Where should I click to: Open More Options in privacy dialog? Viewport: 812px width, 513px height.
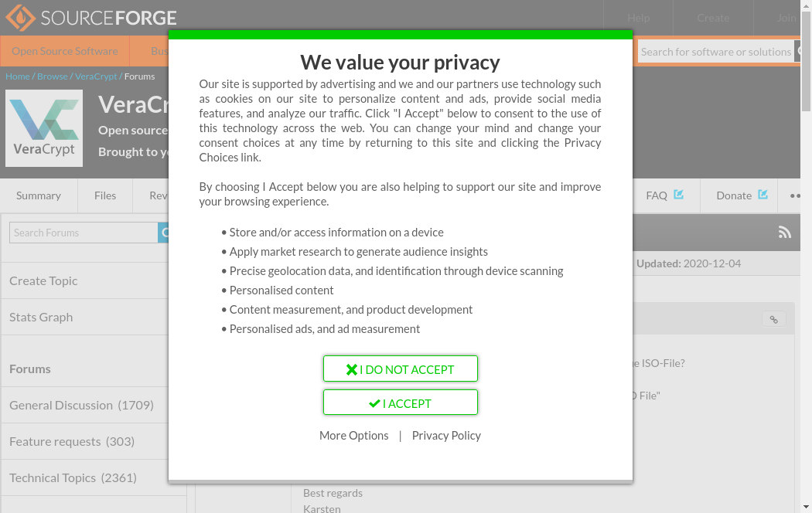tap(353, 436)
